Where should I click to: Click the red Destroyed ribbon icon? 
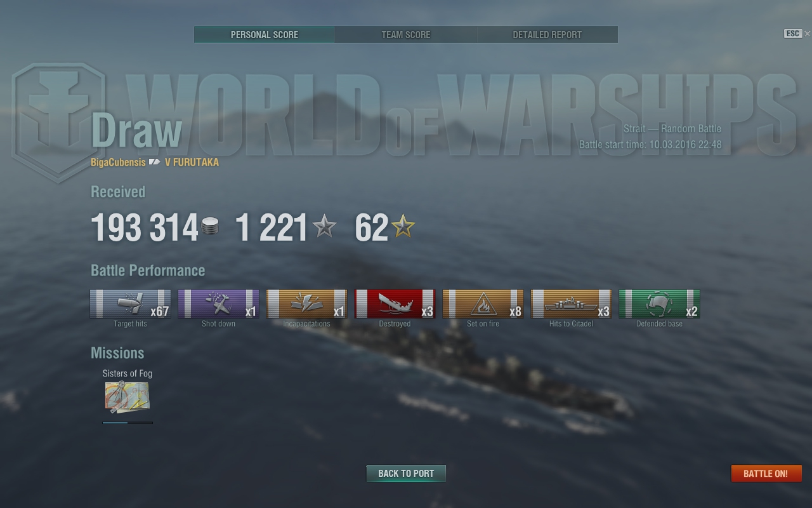[395, 304]
